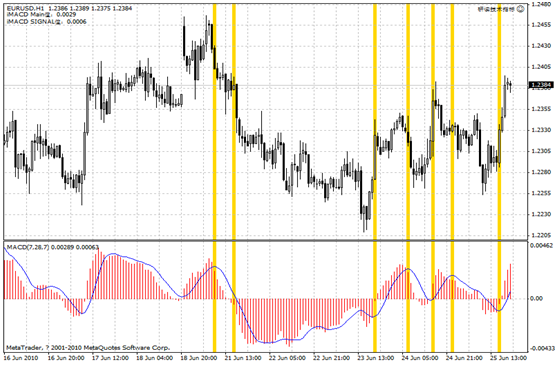Click the iMACD Main value label
Screen dimensions: 557x365
[41, 15]
